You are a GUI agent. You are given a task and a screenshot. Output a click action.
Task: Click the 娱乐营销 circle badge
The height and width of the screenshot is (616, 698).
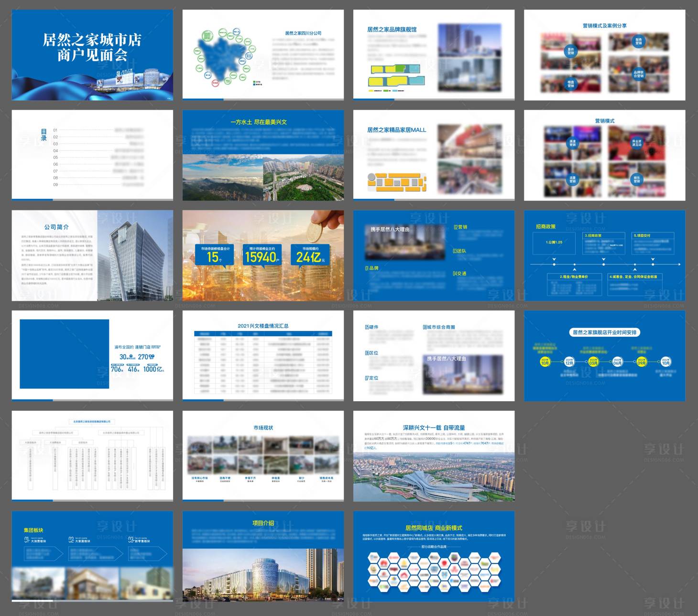pyautogui.click(x=637, y=180)
